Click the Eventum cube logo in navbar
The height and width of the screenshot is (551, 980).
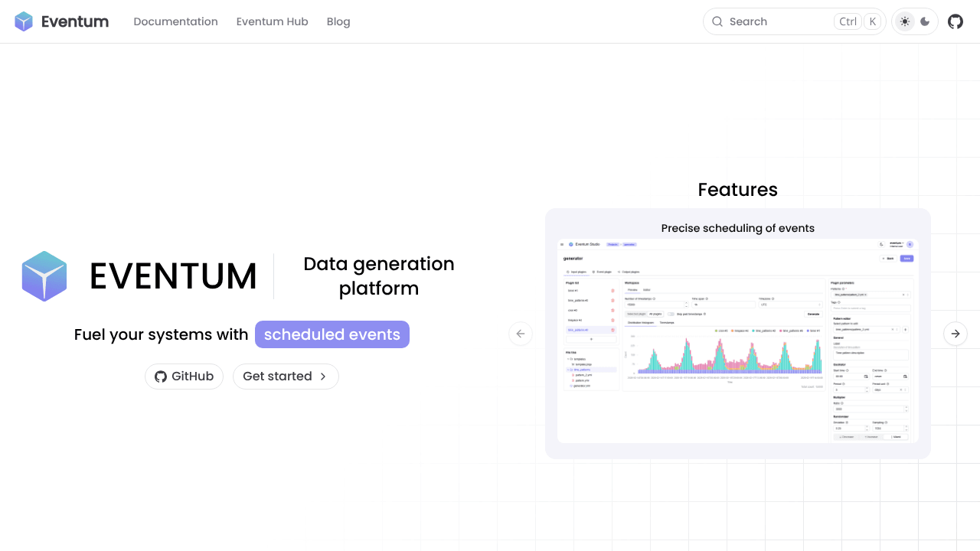pos(24,21)
